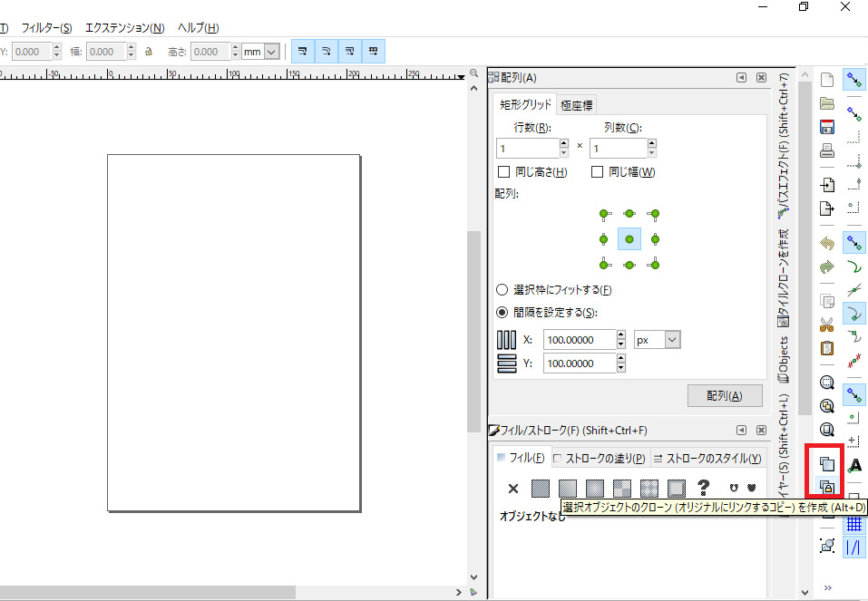Screen dimensions: 868x601
Task: Switch to the ストロークのスタイル(Y) tab
Action: point(708,458)
